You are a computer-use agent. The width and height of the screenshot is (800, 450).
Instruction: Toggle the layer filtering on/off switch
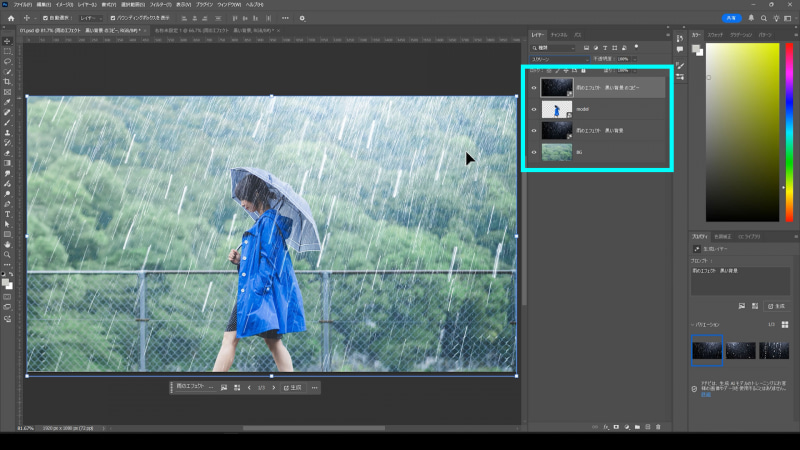pos(636,47)
